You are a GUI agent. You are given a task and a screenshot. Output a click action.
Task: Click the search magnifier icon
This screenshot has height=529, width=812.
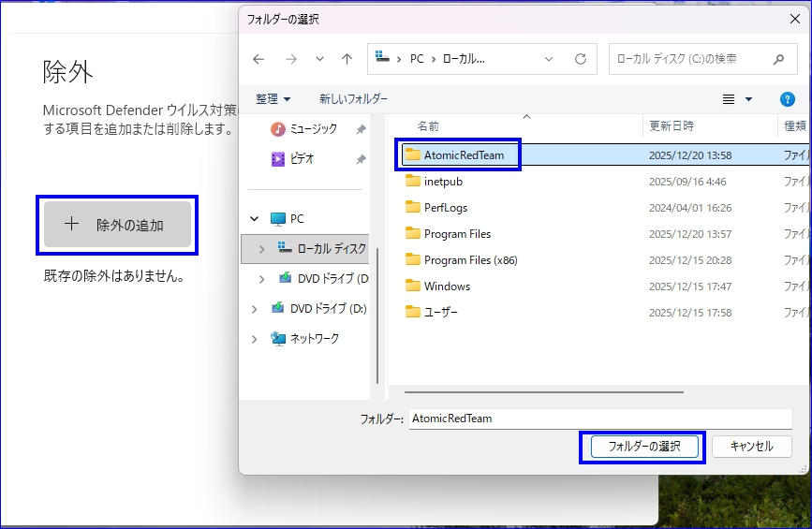click(x=778, y=59)
